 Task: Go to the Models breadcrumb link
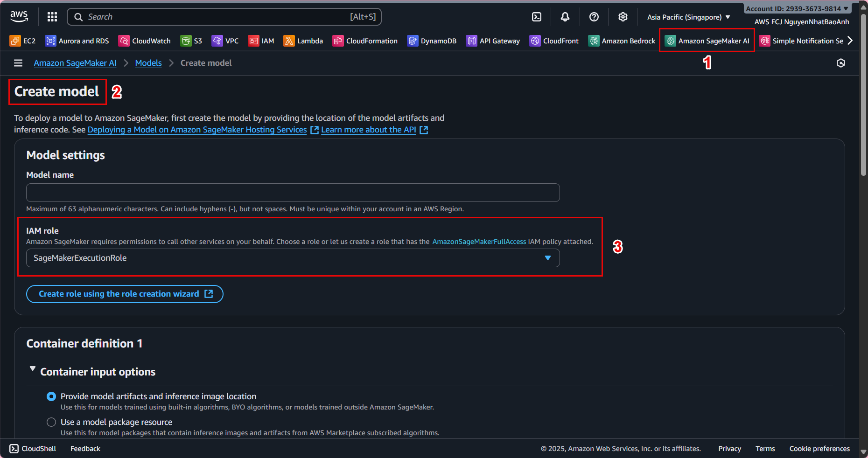click(148, 63)
